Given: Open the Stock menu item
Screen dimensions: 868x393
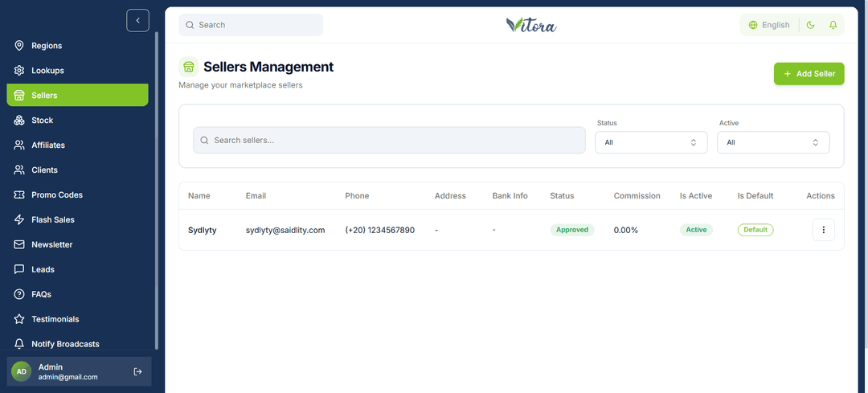Looking at the screenshot, I should (77, 120).
